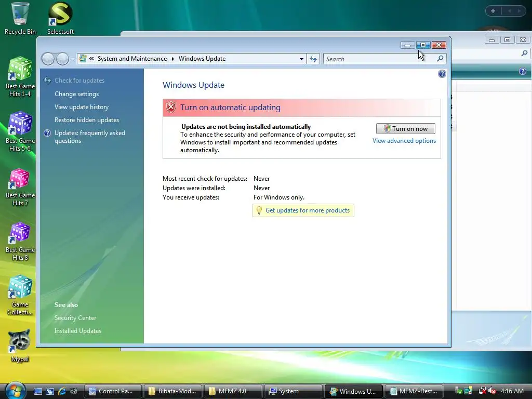This screenshot has width=532, height=399.
Task: Click the network disconnected tray icon
Action: (482, 391)
